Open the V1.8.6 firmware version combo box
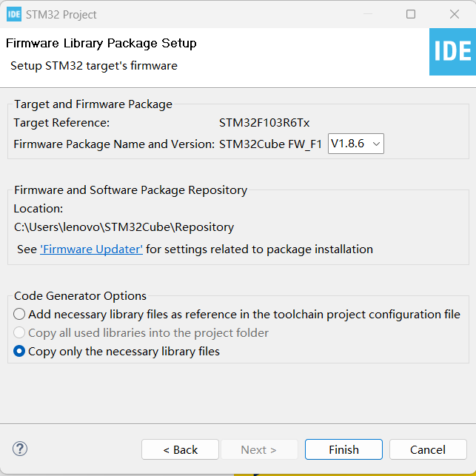This screenshot has width=476, height=476. [356, 144]
